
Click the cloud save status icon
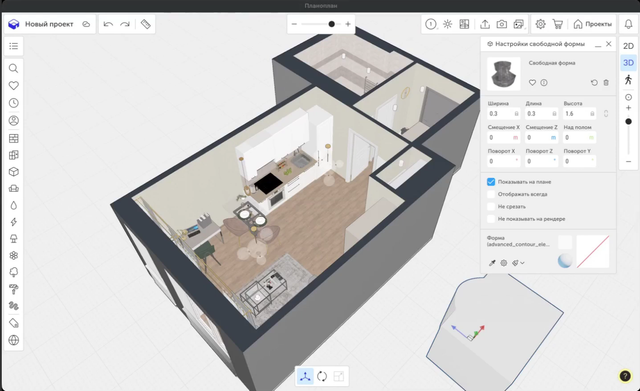pyautogui.click(x=86, y=24)
